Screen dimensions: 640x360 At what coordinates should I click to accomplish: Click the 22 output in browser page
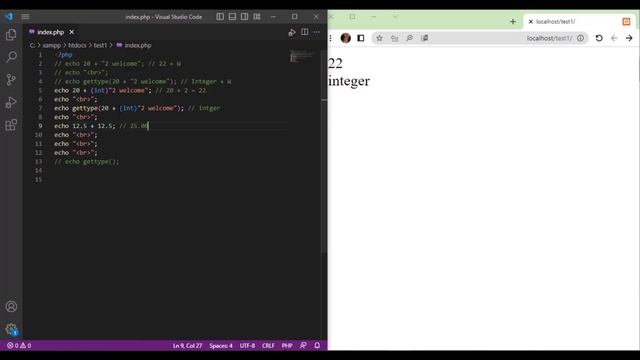336,63
